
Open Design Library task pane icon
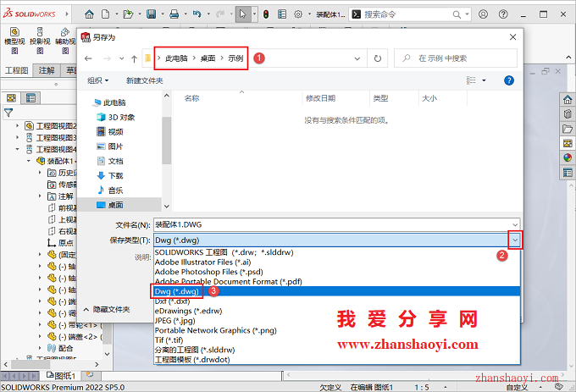click(568, 114)
